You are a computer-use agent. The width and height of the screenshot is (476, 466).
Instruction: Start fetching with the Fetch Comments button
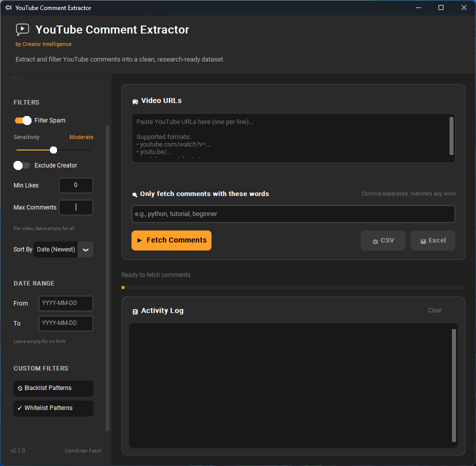pos(171,240)
